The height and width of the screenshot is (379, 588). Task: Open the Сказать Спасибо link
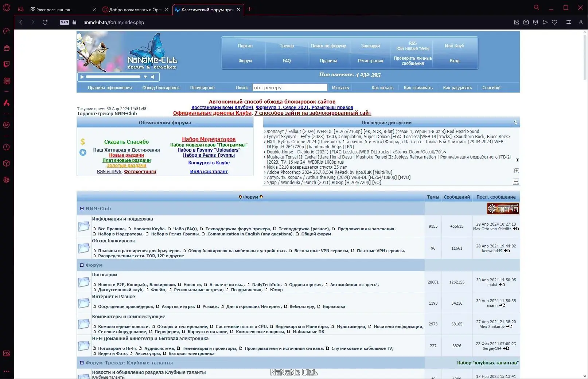coord(126,142)
